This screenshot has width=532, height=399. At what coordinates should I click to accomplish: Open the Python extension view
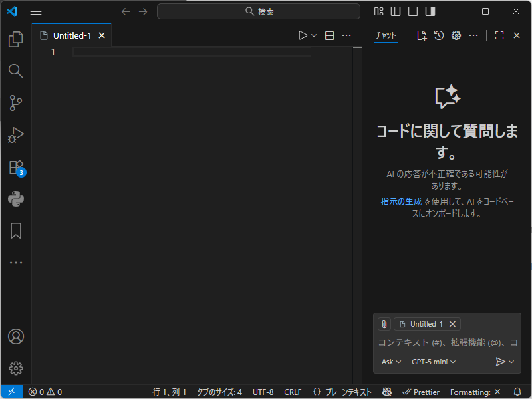15,199
